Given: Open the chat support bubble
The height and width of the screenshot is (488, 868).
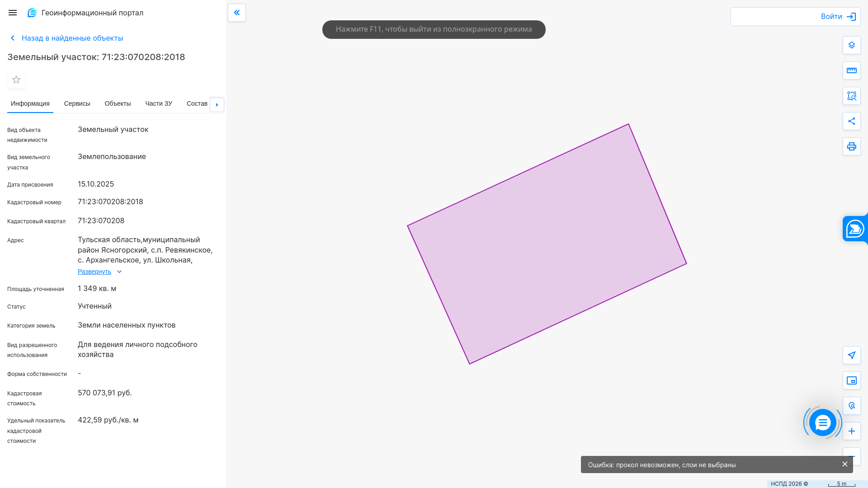Looking at the screenshot, I should click(x=822, y=422).
